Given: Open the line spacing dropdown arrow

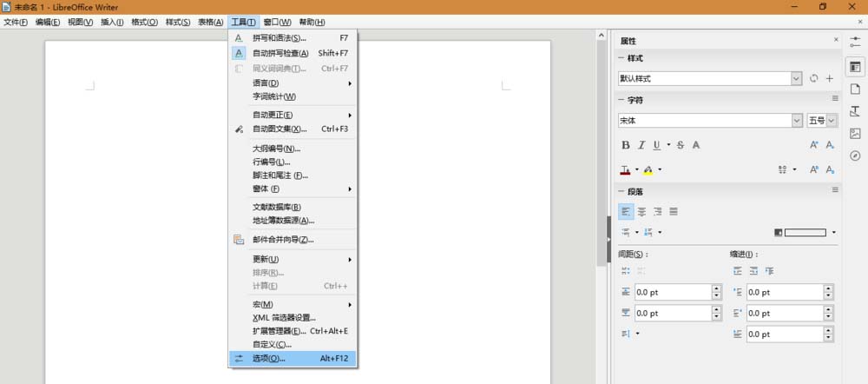Looking at the screenshot, I should (x=637, y=334).
